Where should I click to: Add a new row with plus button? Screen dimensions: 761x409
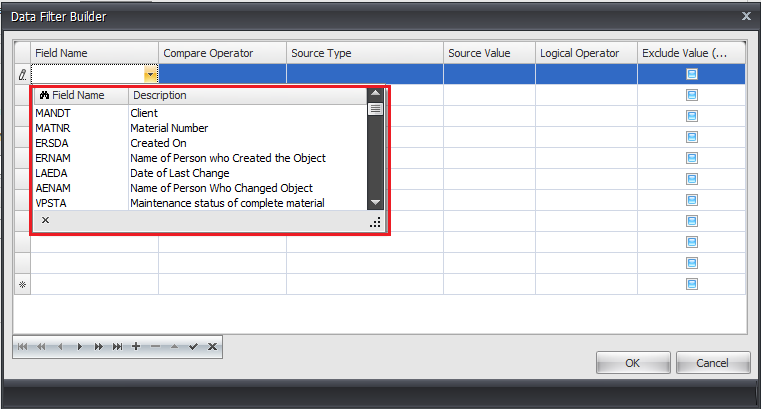[136, 346]
